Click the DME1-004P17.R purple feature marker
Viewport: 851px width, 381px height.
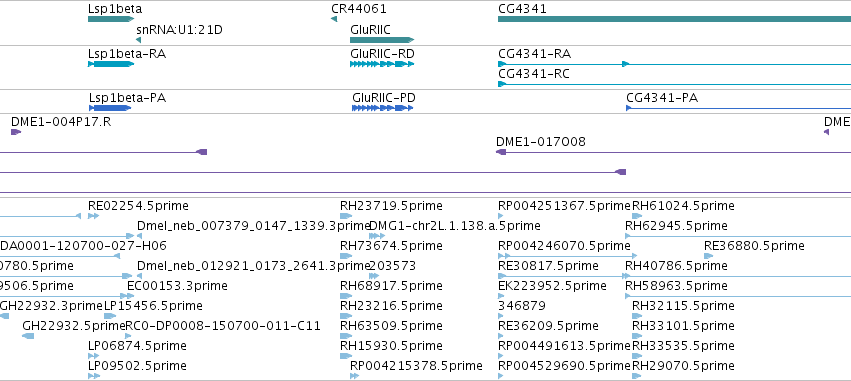pos(16,132)
